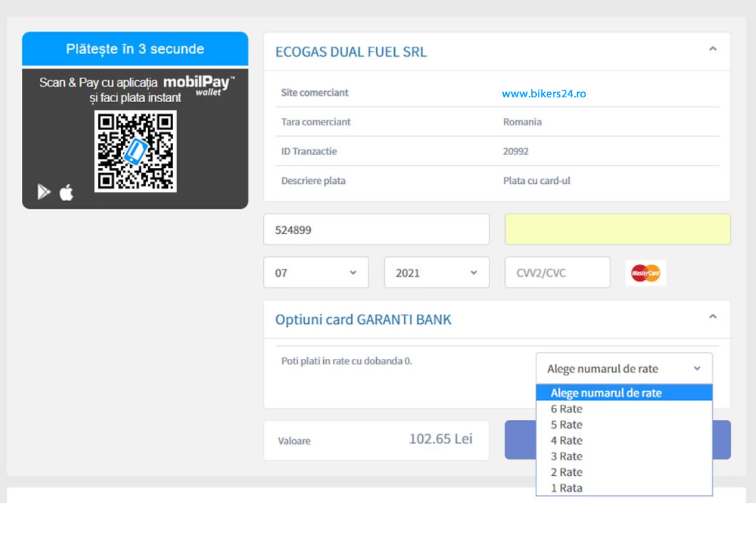Click the mobilPay QR code
756x550 pixels.
tap(136, 151)
